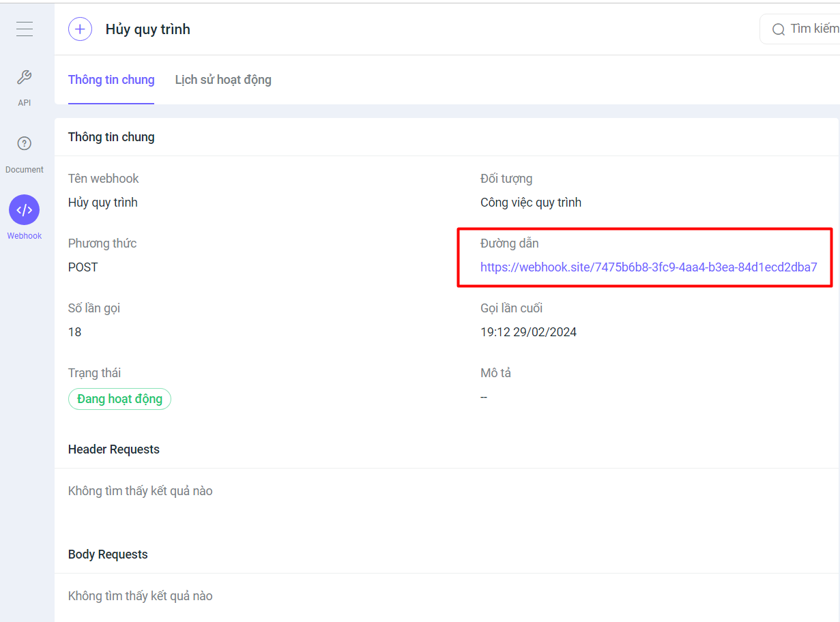
Task: Click the last-called timestamp 19:12 29/02/2024
Action: 528,332
